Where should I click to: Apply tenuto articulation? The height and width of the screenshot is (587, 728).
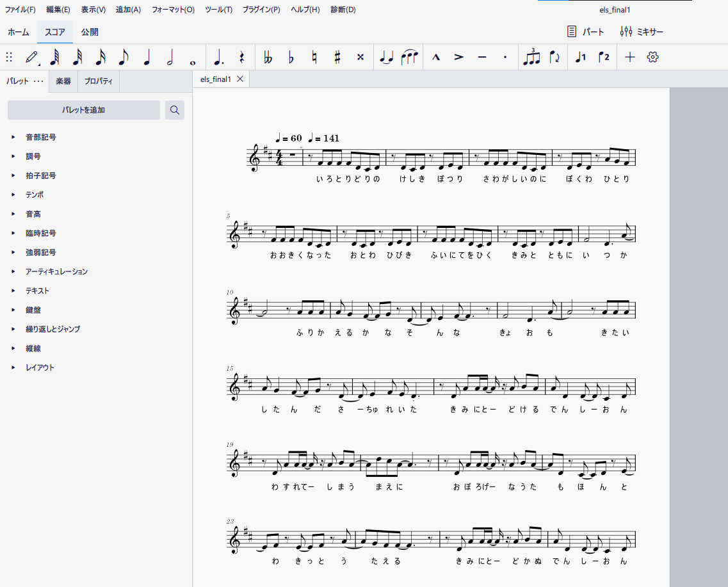(482, 58)
